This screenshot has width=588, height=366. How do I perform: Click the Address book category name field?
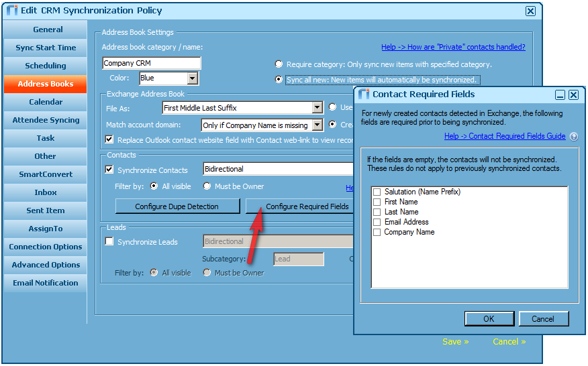click(152, 63)
